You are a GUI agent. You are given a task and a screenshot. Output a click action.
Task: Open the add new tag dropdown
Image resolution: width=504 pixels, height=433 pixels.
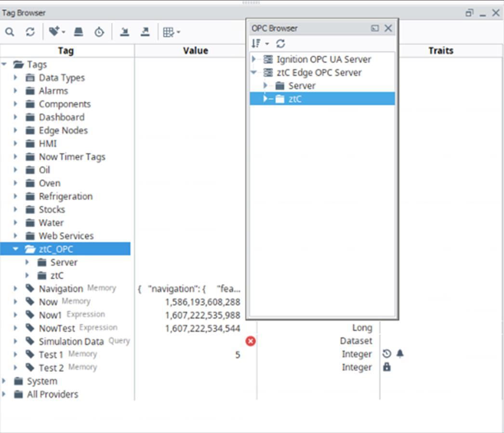pos(56,32)
